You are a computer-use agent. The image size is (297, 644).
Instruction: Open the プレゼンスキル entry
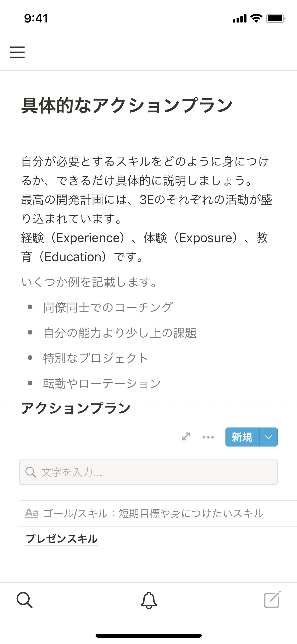pos(62,539)
